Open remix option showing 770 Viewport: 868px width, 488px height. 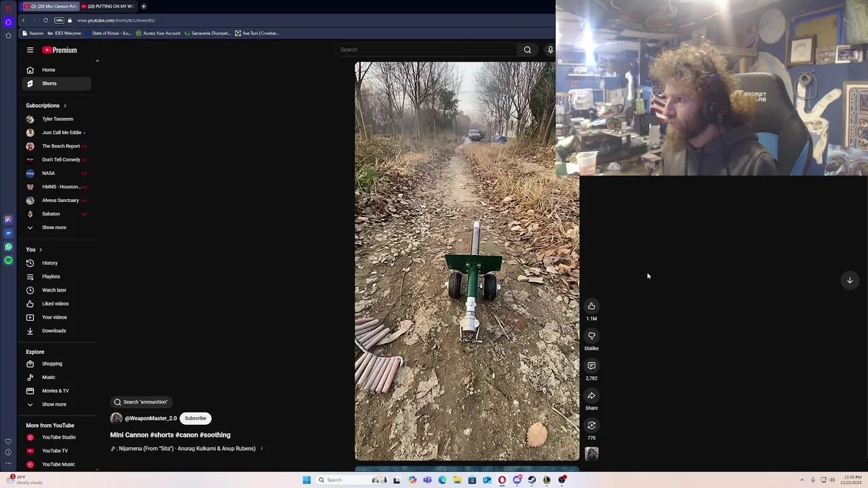tap(591, 426)
